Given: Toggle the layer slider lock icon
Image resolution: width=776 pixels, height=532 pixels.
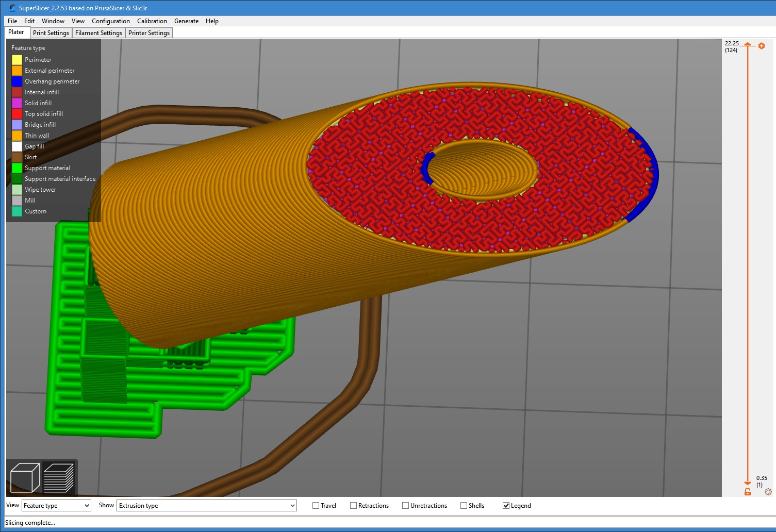Looking at the screenshot, I should (748, 492).
